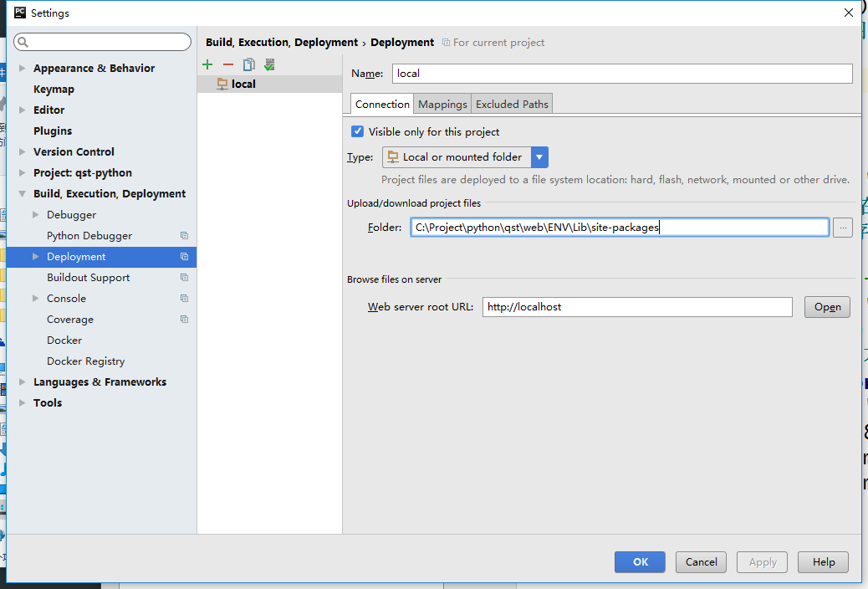
Task: Expand the Editor section
Action: tap(22, 110)
